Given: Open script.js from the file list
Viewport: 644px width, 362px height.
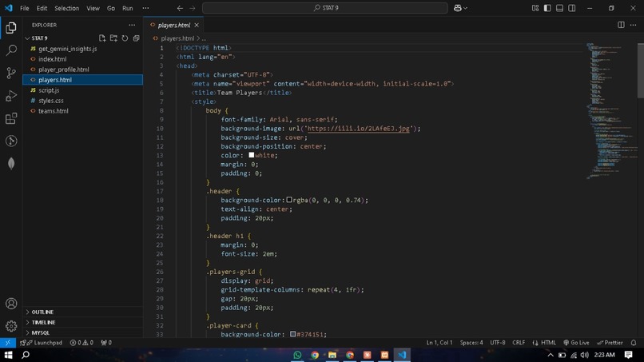Looking at the screenshot, I should click(49, 90).
